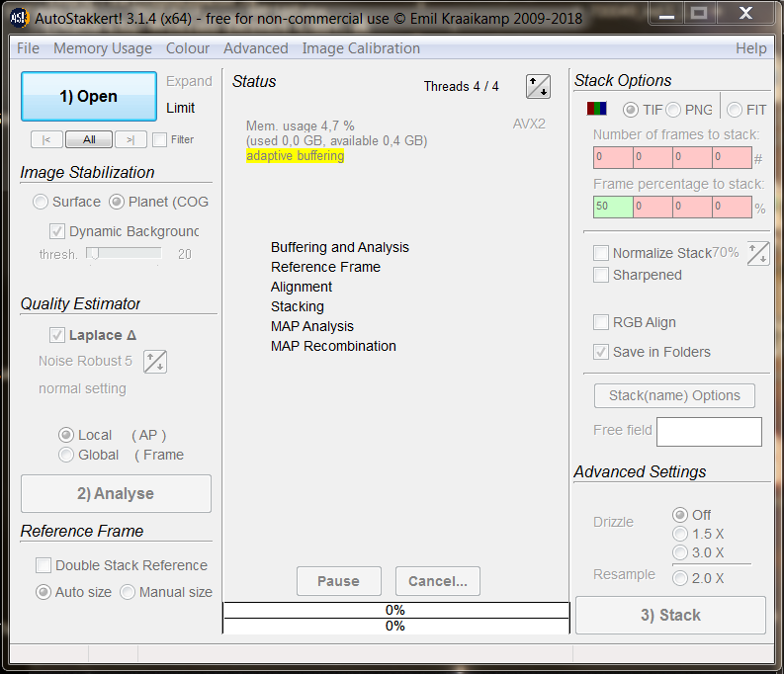Toggle the Laplace checkbox

(x=57, y=335)
